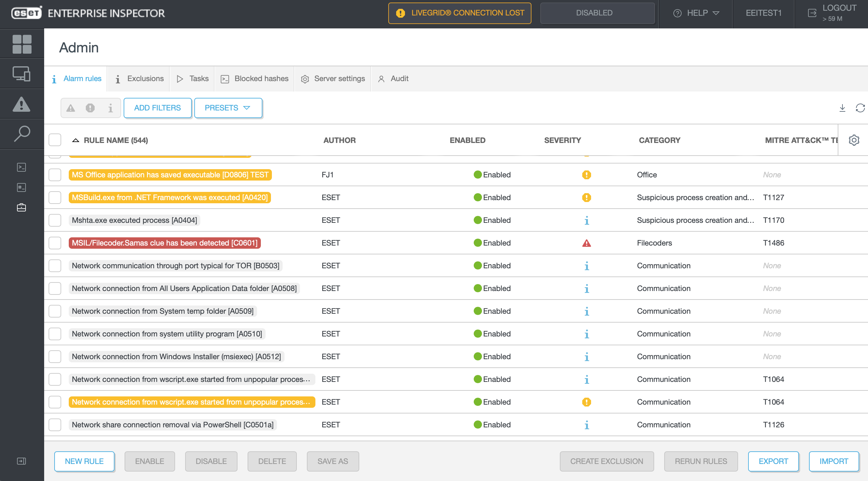Sort by the SEVERITY column header
Image resolution: width=868 pixels, height=481 pixels.
[x=562, y=140]
